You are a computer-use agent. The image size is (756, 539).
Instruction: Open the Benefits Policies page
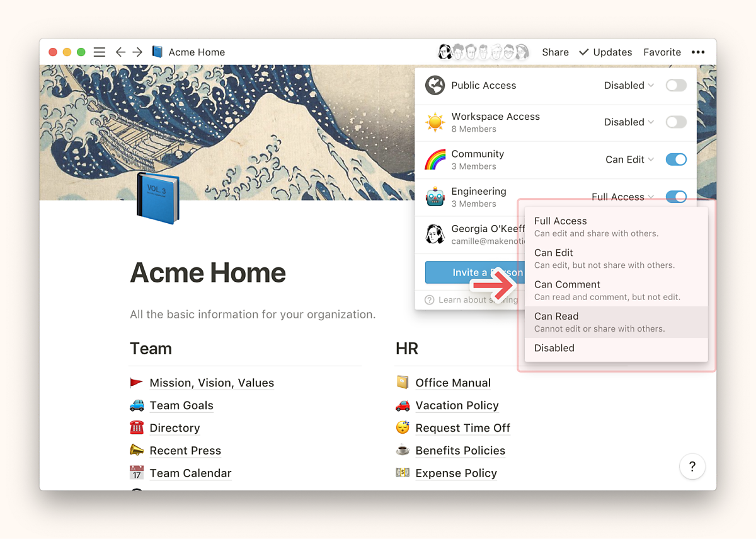tap(460, 450)
